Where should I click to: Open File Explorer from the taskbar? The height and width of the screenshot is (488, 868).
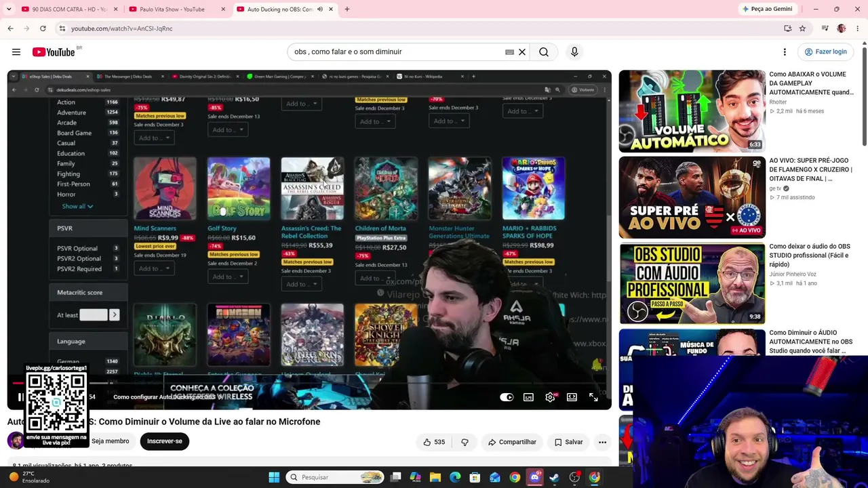[x=435, y=477]
